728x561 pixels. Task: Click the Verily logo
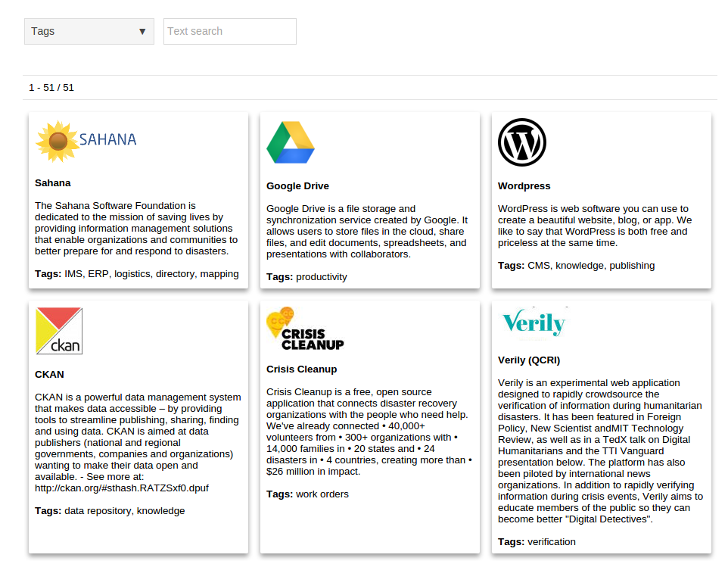534,323
